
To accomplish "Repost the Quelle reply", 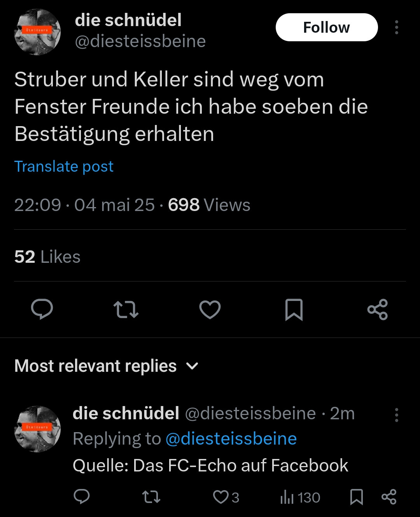I will tap(151, 497).
